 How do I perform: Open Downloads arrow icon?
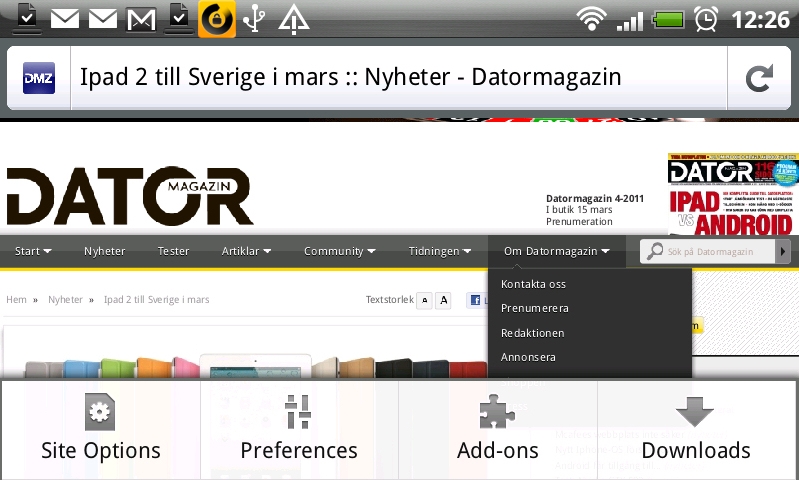coord(695,412)
